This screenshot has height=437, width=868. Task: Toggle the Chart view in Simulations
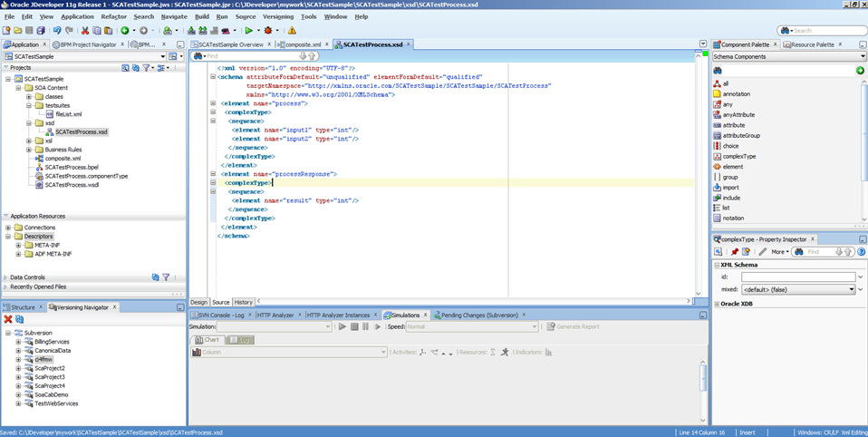(207, 340)
